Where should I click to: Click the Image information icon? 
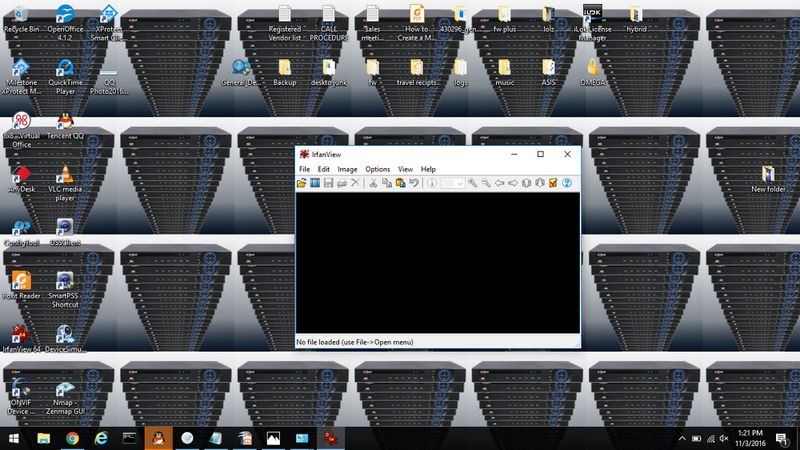[432, 183]
